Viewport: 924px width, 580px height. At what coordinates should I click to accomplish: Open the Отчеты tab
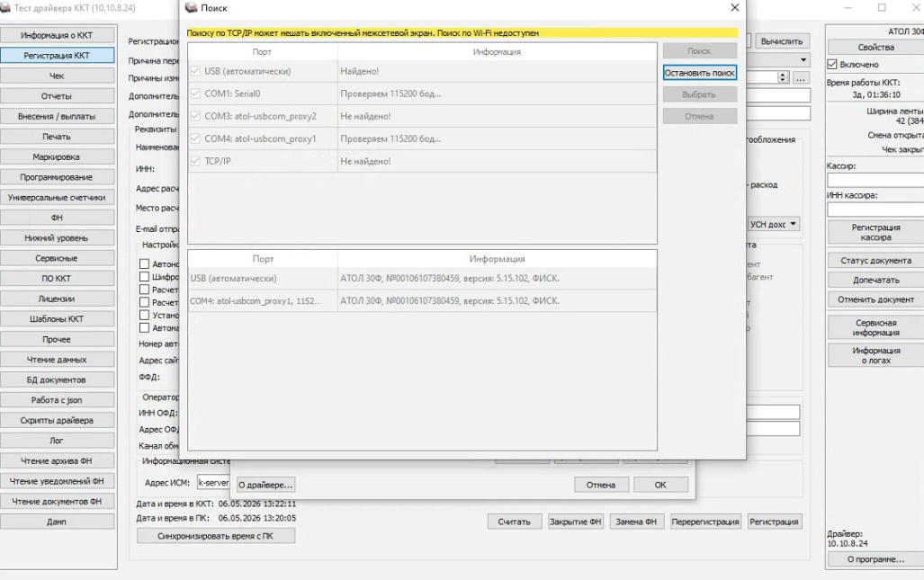click(58, 96)
